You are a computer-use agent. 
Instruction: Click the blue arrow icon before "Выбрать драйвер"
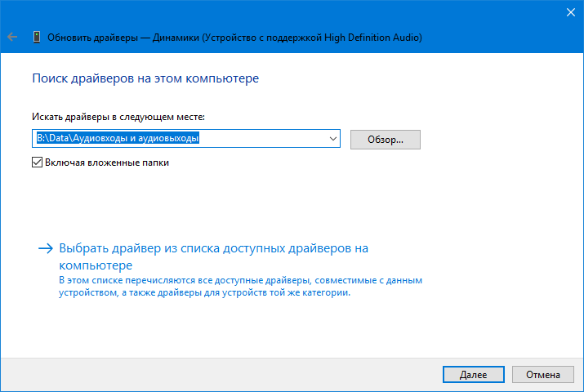[x=46, y=247]
